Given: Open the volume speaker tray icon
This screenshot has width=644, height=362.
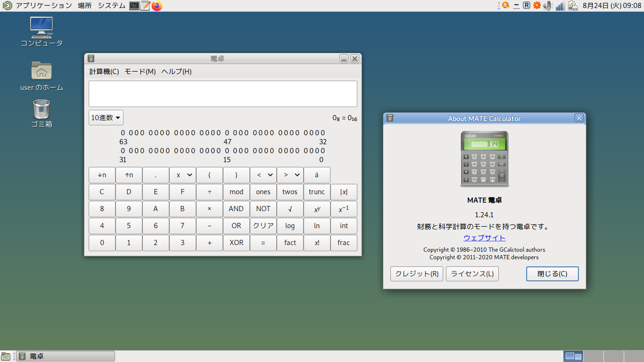Looking at the screenshot, I should [x=548, y=6].
